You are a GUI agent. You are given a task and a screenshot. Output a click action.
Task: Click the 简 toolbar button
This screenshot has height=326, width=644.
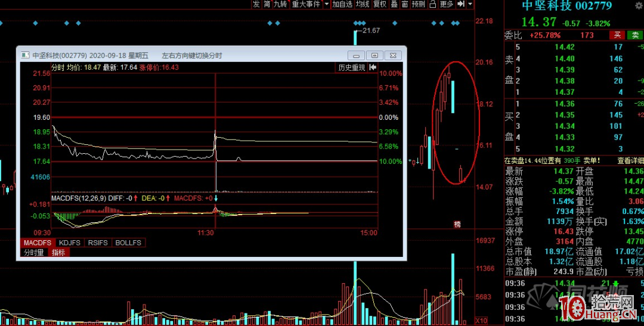tap(267, 4)
